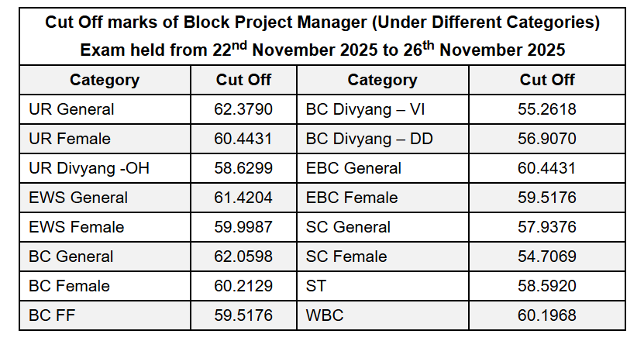The image size is (644, 341).
Task: Click the 59.9987 EWS Female value
Action: click(243, 227)
